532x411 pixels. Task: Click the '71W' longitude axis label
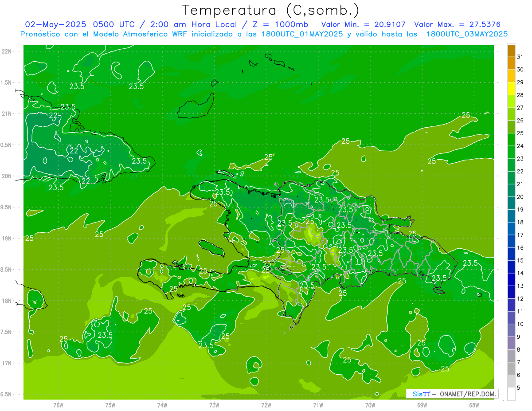[x=318, y=405]
